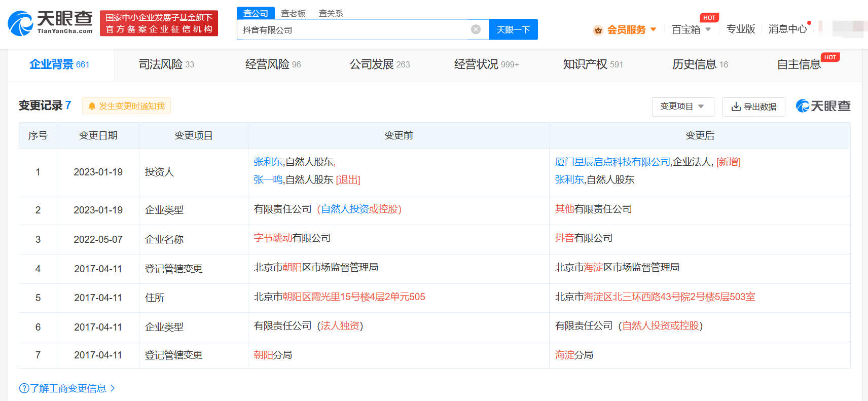Switch to the 查老板 search tab
868x401 pixels.
click(x=294, y=13)
